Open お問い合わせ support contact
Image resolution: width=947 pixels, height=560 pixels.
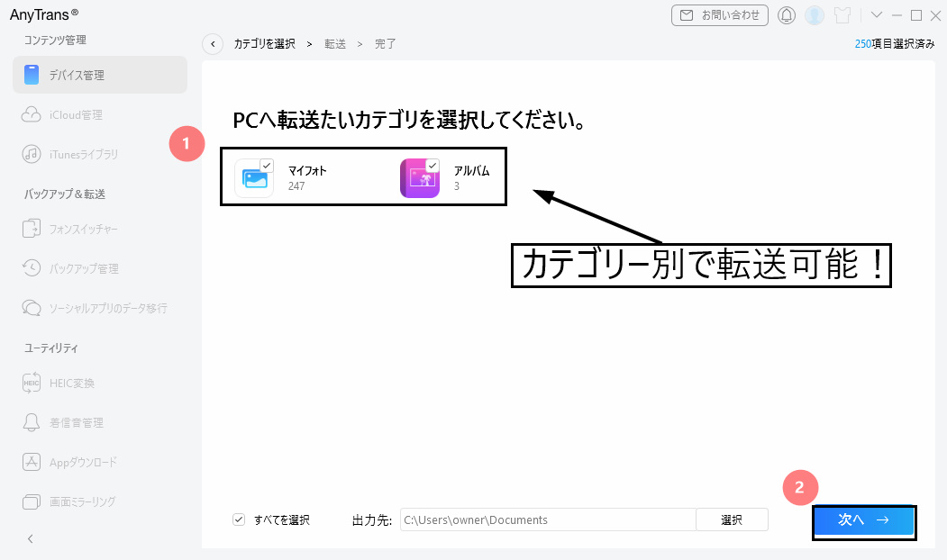tap(720, 14)
